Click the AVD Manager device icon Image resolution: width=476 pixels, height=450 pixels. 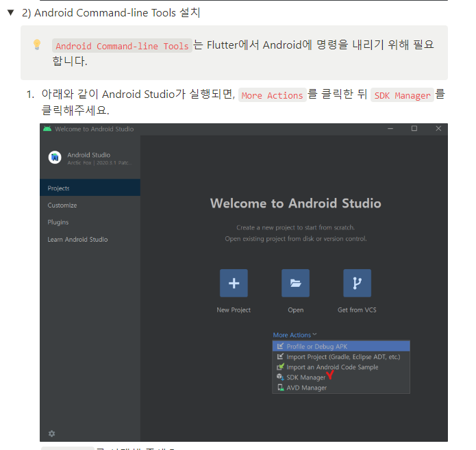(x=281, y=388)
